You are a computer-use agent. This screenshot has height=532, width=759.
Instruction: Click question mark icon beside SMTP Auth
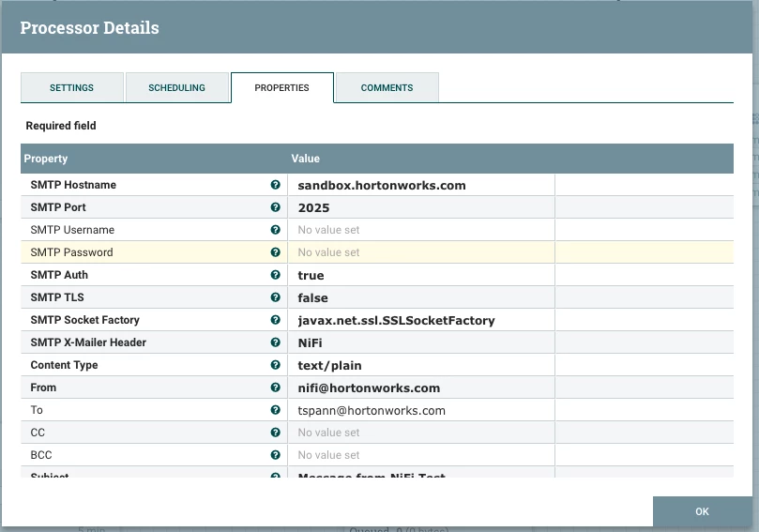pos(276,275)
